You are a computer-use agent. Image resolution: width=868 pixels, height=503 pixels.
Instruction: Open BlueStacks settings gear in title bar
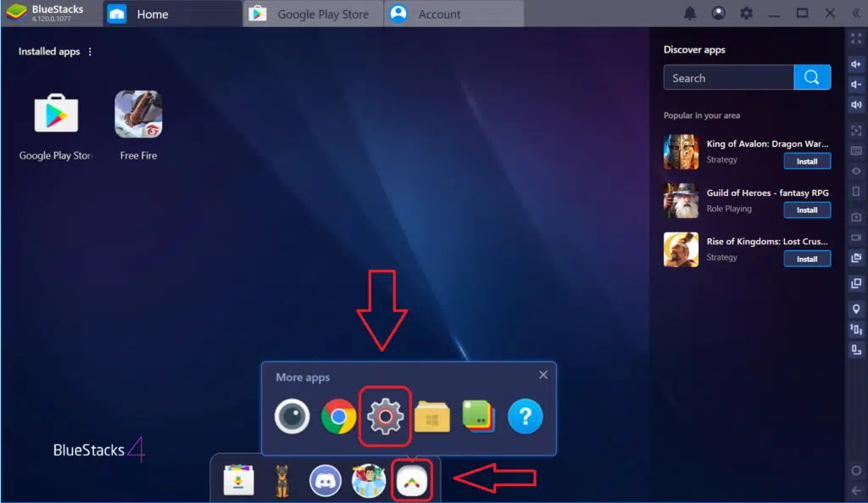click(746, 14)
